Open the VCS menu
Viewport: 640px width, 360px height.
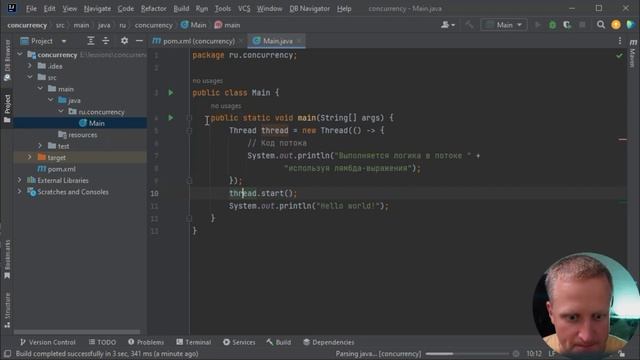pos(244,9)
